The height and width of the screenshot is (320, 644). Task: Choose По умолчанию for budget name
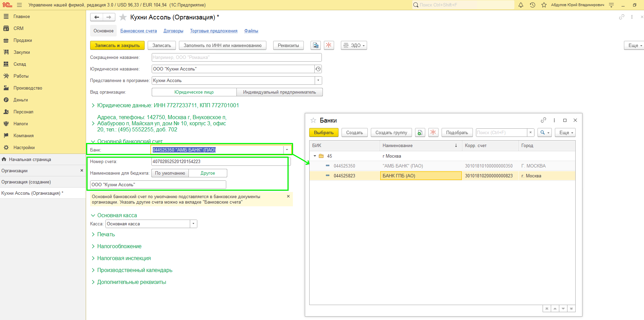170,173
